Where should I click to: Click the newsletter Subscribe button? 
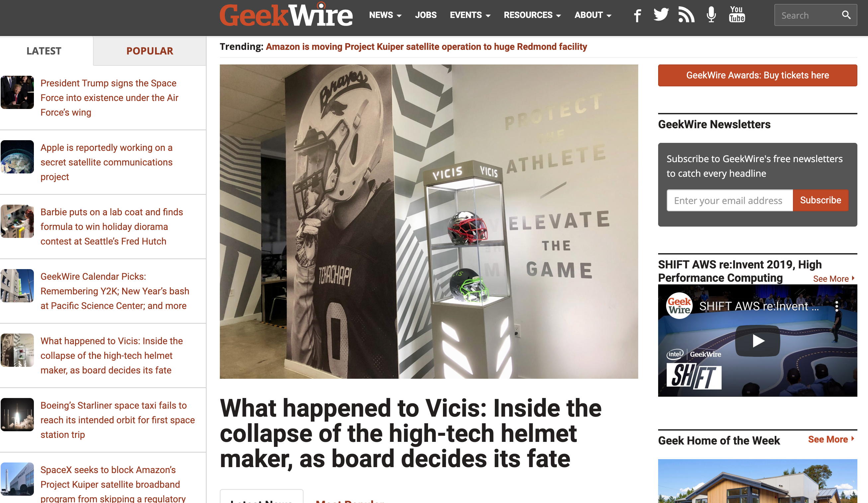point(821,201)
